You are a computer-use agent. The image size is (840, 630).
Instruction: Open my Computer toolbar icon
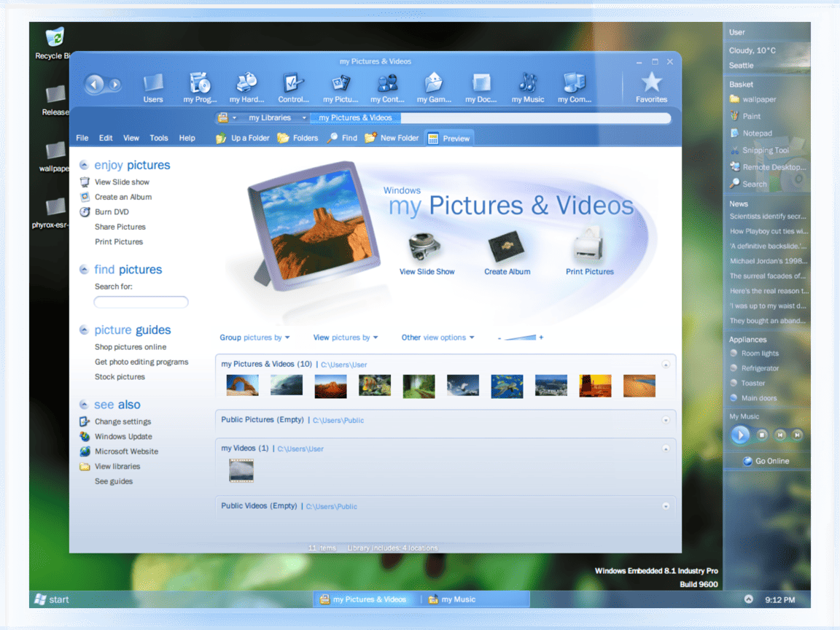pos(575,88)
